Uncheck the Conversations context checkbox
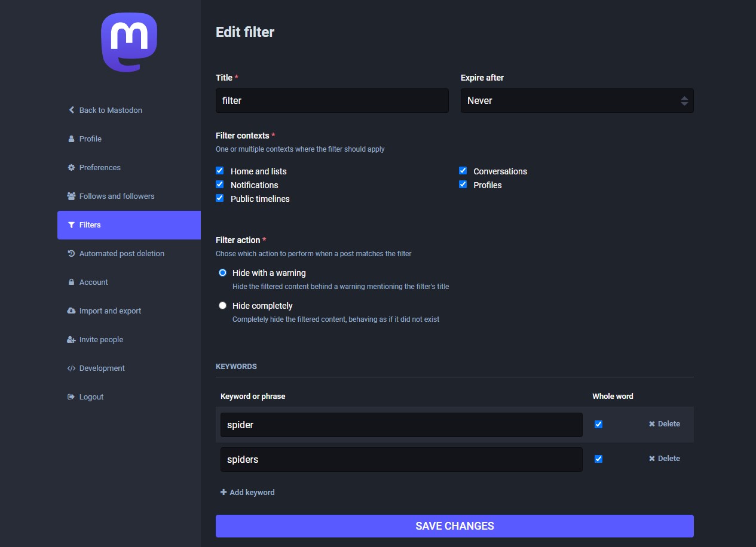756x547 pixels. point(463,171)
